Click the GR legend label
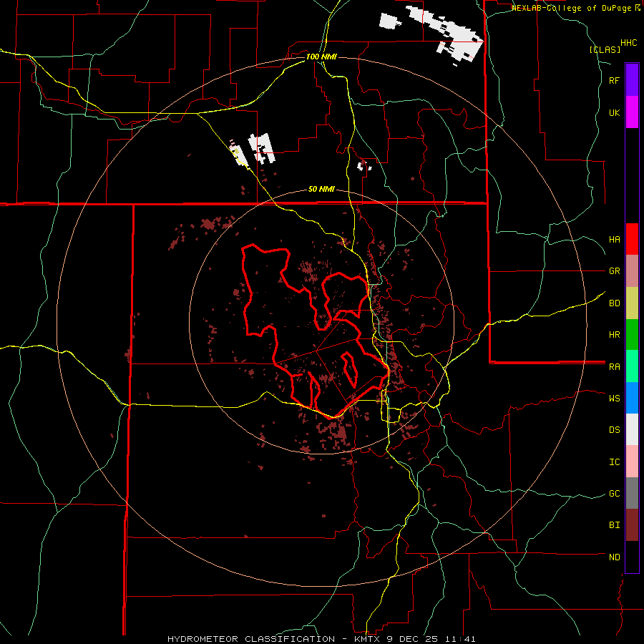 [615, 271]
